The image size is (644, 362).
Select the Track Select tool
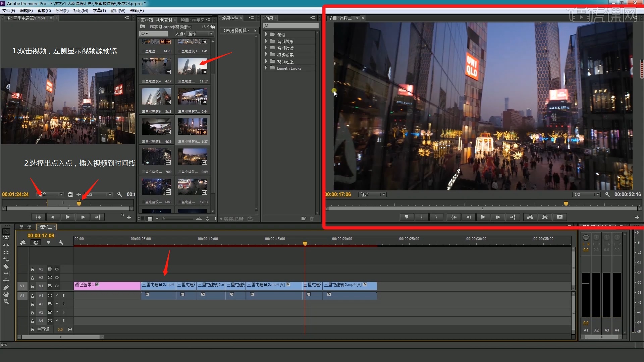(x=6, y=238)
